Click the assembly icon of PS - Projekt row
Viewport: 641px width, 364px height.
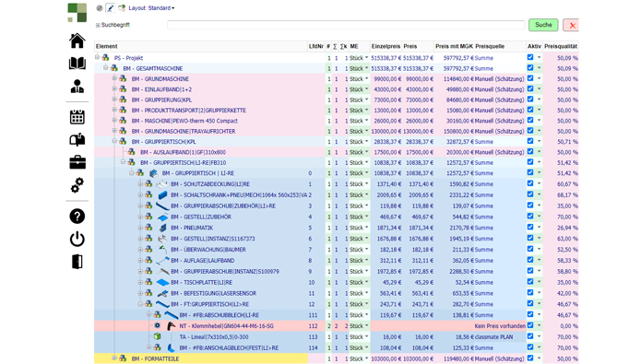105,58
